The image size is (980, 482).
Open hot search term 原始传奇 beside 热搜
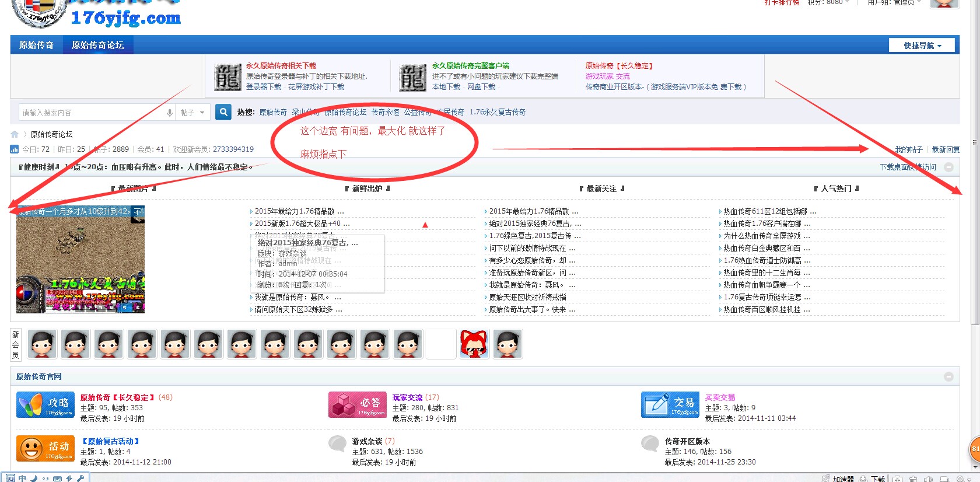[x=273, y=112]
